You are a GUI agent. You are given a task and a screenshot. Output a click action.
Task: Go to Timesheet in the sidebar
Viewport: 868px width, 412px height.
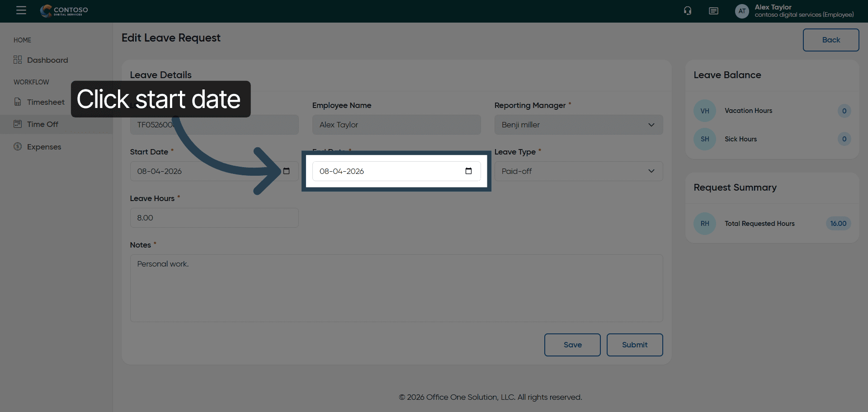pyautogui.click(x=45, y=102)
